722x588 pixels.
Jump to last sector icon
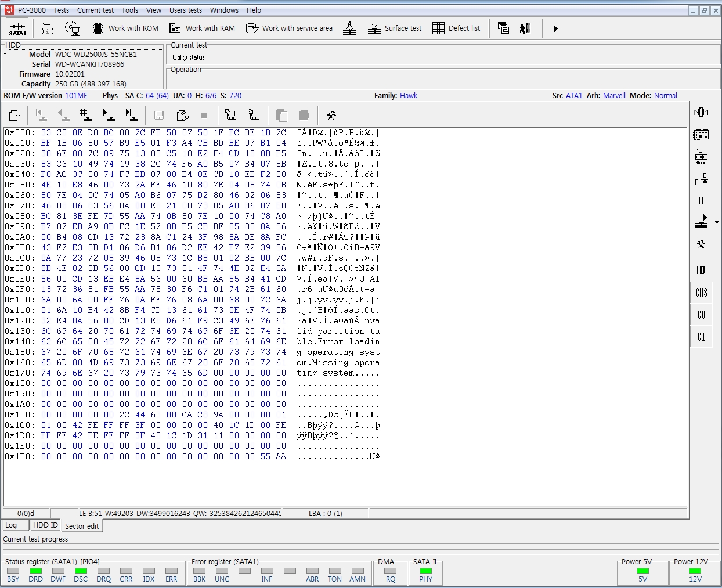coord(131,115)
